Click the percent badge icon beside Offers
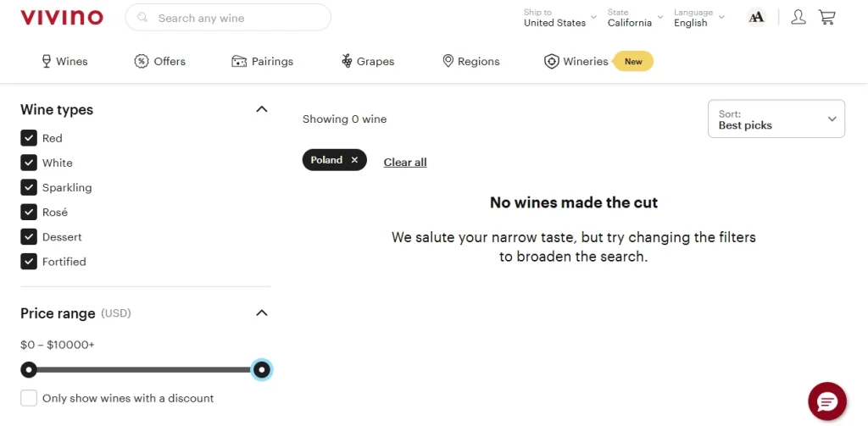 (142, 62)
